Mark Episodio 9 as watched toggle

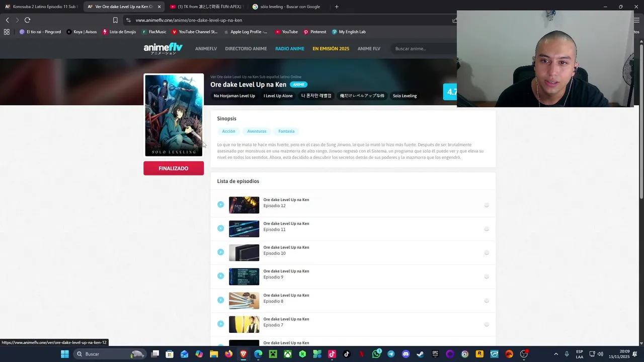click(x=487, y=277)
